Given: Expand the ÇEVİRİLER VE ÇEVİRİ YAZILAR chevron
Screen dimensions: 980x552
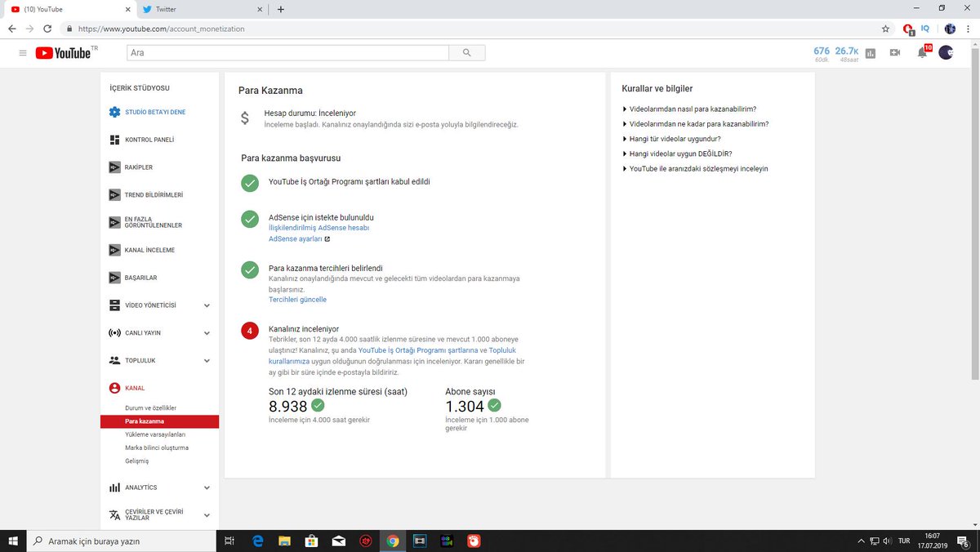Looking at the screenshot, I should (x=207, y=515).
